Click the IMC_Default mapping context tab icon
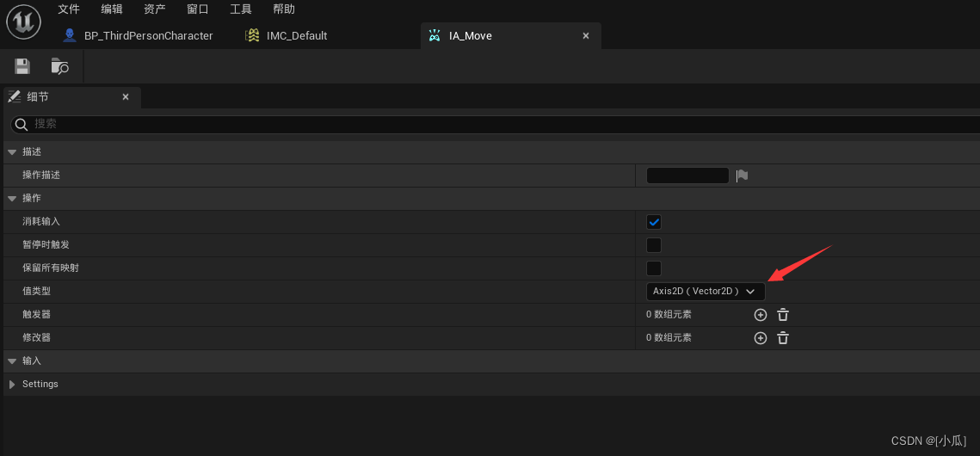 coord(252,35)
